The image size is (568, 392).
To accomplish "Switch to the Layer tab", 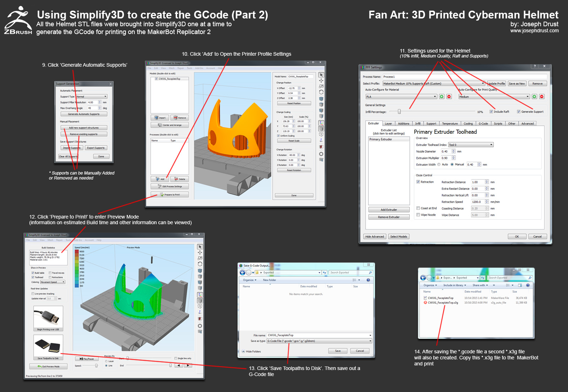I will (x=388, y=123).
